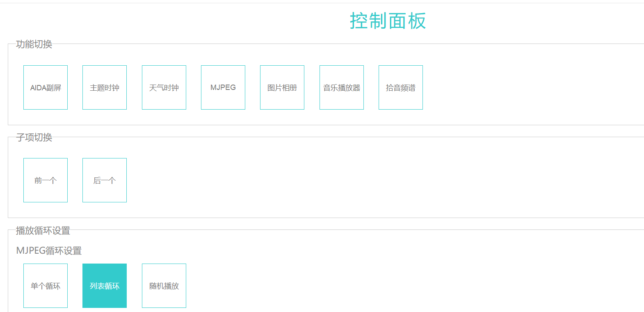Go to previous item with 前一个
The width and height of the screenshot is (644, 312).
coord(46,180)
